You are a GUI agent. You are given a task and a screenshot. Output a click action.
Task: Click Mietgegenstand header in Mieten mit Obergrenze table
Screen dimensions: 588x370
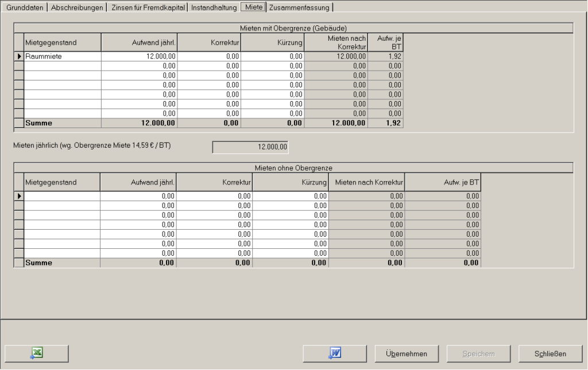(x=62, y=43)
